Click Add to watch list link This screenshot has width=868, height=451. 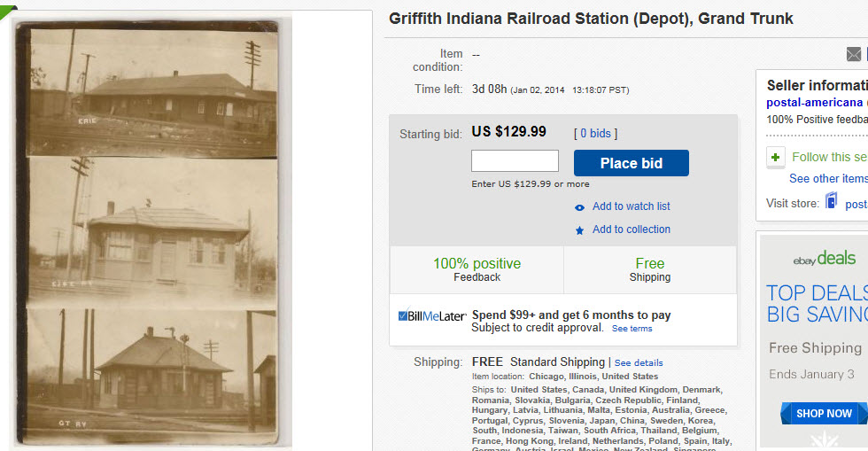[631, 206]
